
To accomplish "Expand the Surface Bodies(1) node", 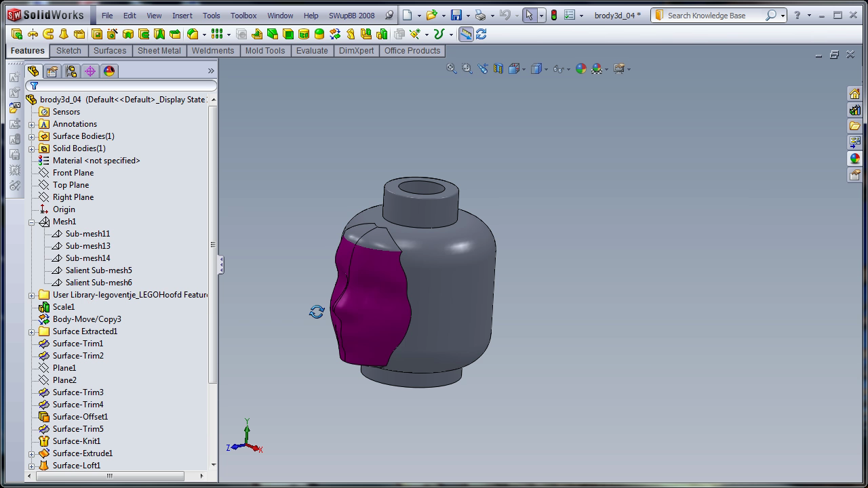I will point(32,136).
